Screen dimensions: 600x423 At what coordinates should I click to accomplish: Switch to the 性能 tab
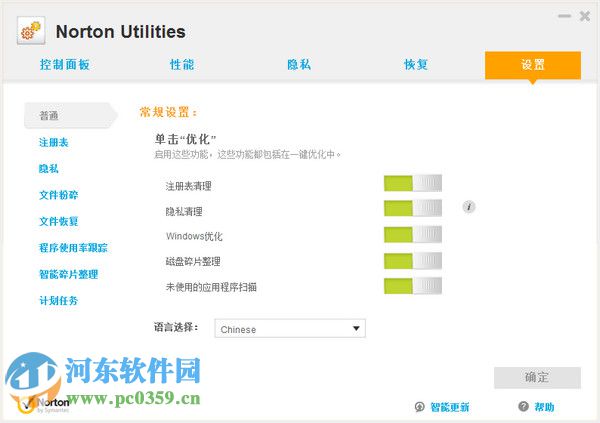(182, 64)
